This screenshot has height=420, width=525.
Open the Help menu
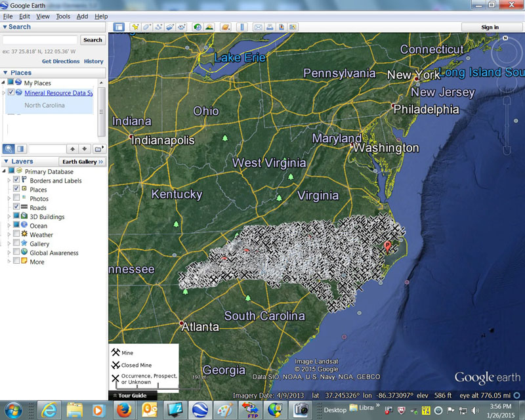click(x=101, y=16)
